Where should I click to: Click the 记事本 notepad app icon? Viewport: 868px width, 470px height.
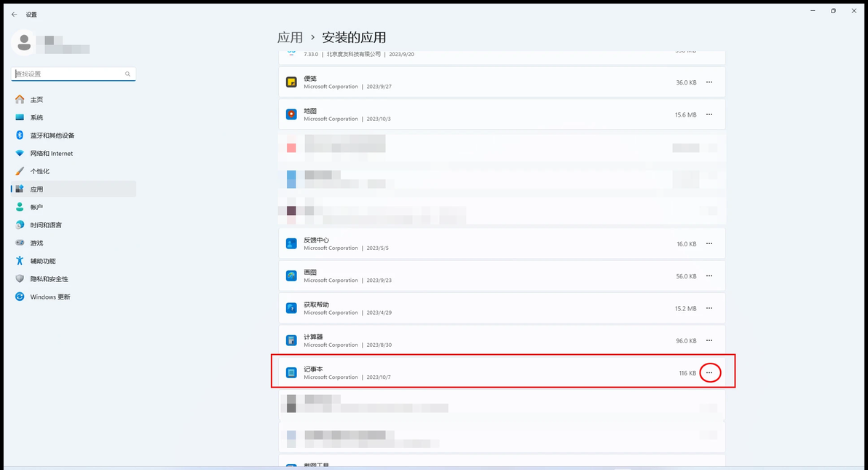291,372
